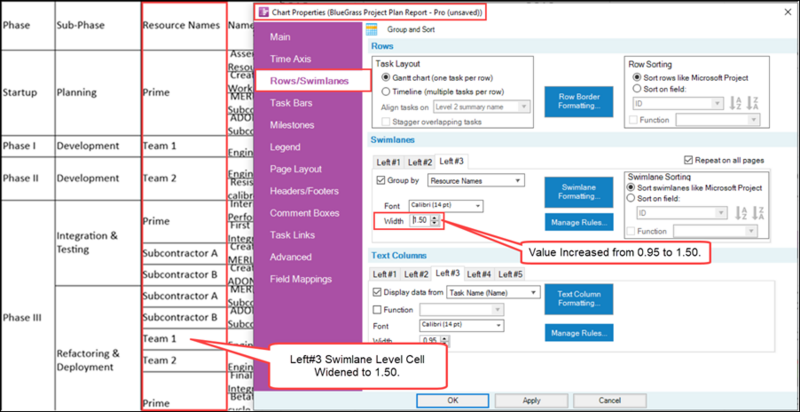Switch to Swimlanes Left#3 tab
Image resolution: width=800 pixels, height=412 pixels.
[x=452, y=161]
